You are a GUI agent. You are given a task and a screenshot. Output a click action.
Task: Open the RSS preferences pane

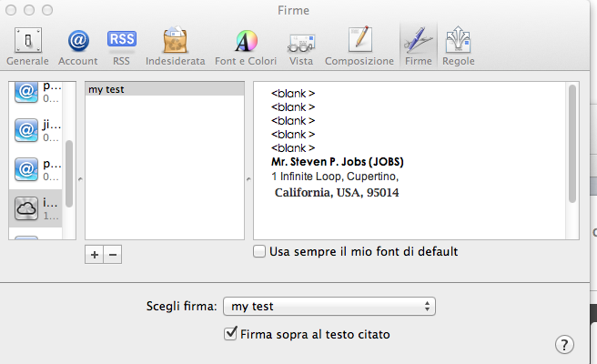(121, 46)
